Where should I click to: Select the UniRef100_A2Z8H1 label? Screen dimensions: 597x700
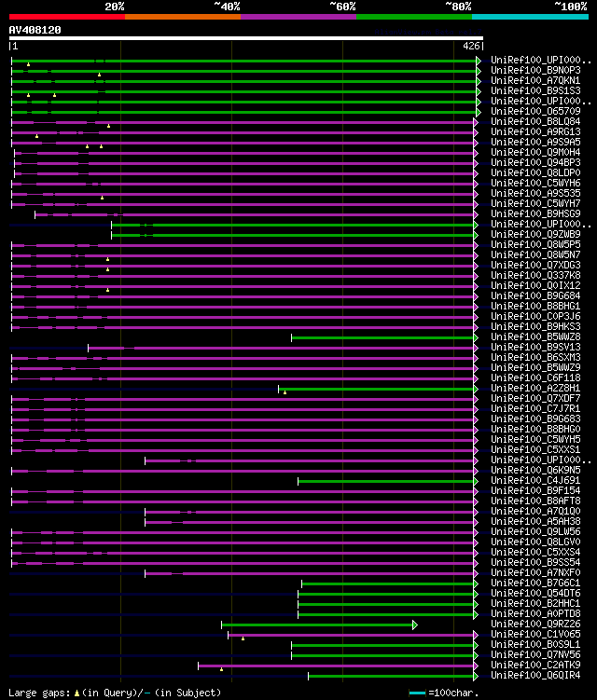click(x=535, y=389)
